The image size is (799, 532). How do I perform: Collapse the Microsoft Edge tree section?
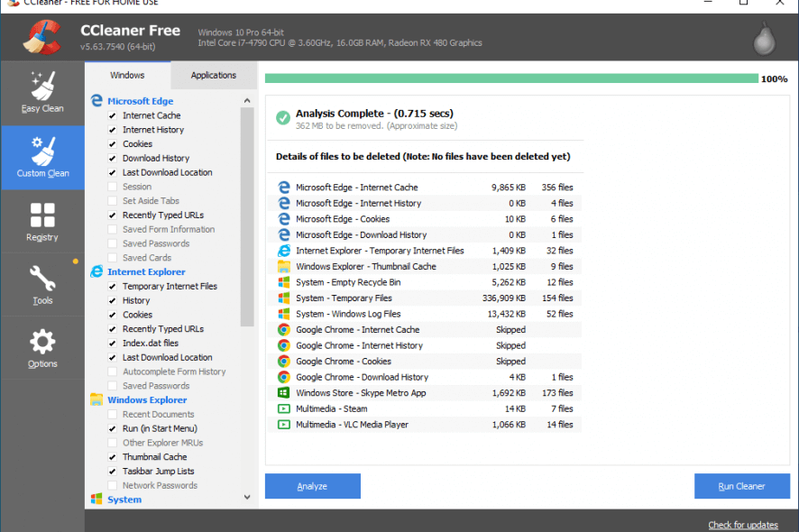click(140, 101)
